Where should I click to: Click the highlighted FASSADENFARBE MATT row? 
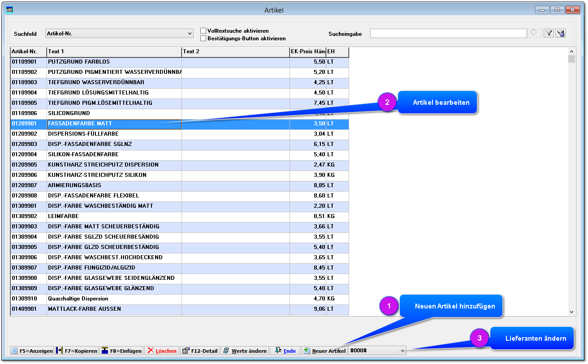tap(180, 124)
